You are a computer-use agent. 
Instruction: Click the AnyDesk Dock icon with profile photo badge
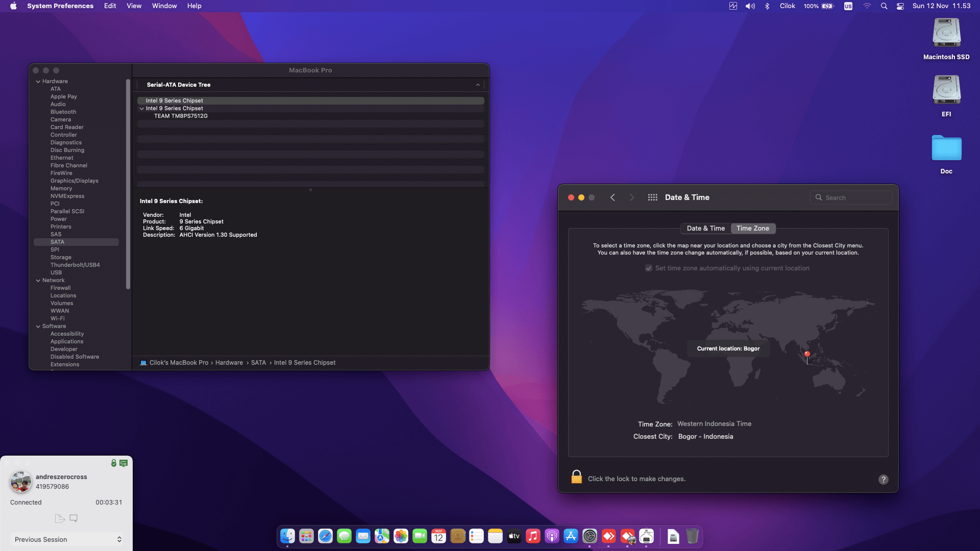click(x=628, y=536)
